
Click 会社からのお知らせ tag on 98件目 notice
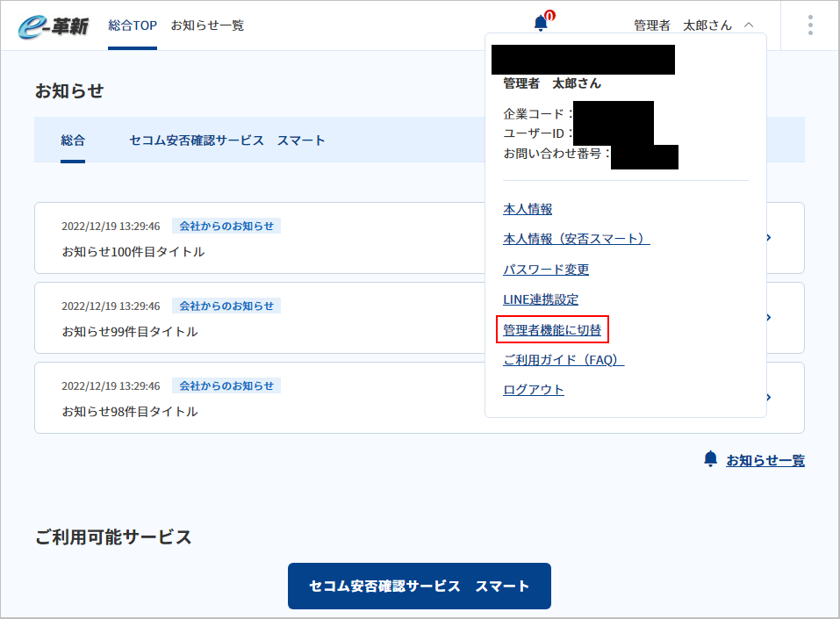click(x=226, y=385)
